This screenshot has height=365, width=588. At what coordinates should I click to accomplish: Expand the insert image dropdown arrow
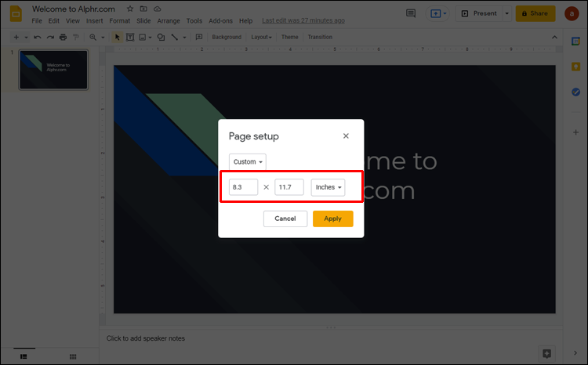[x=150, y=37]
